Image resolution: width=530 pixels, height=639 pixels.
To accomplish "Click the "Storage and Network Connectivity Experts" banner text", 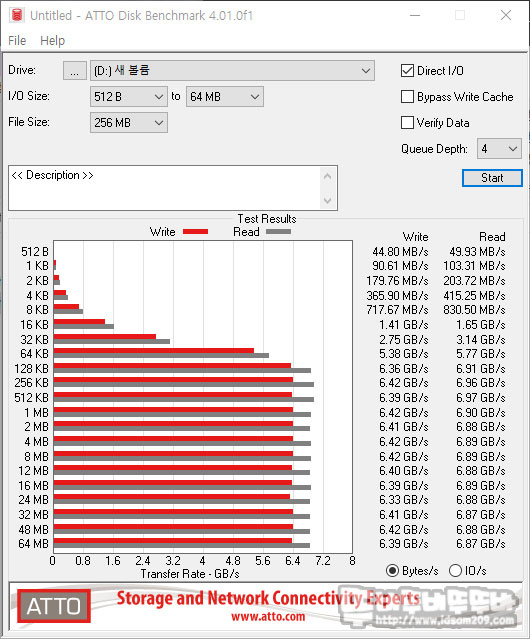I will [268, 598].
